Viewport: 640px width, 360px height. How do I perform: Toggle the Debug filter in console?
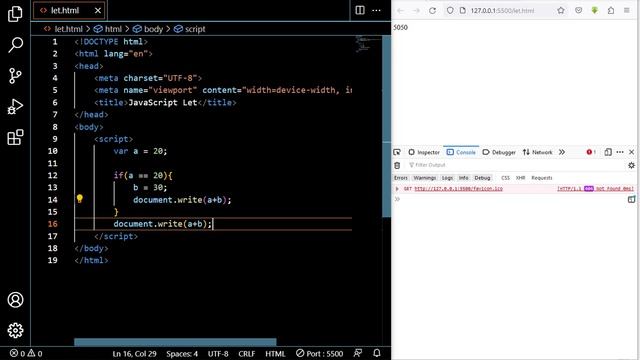click(x=482, y=178)
